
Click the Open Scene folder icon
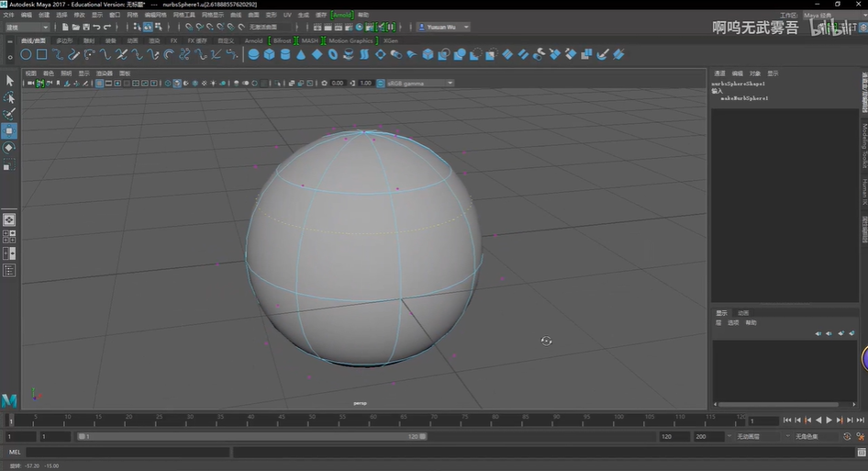(76, 27)
